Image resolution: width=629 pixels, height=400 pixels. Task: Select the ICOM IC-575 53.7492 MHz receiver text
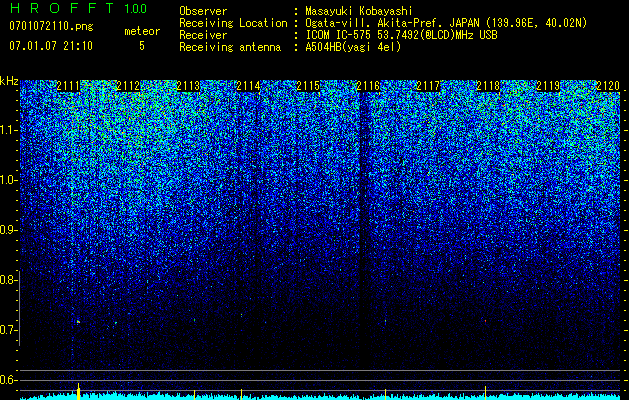pos(401,35)
